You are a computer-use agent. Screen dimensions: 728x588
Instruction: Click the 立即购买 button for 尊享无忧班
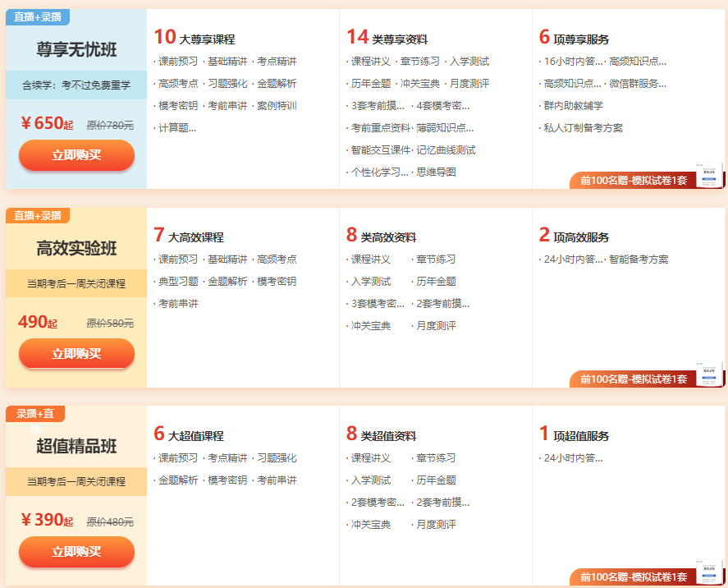(76, 154)
